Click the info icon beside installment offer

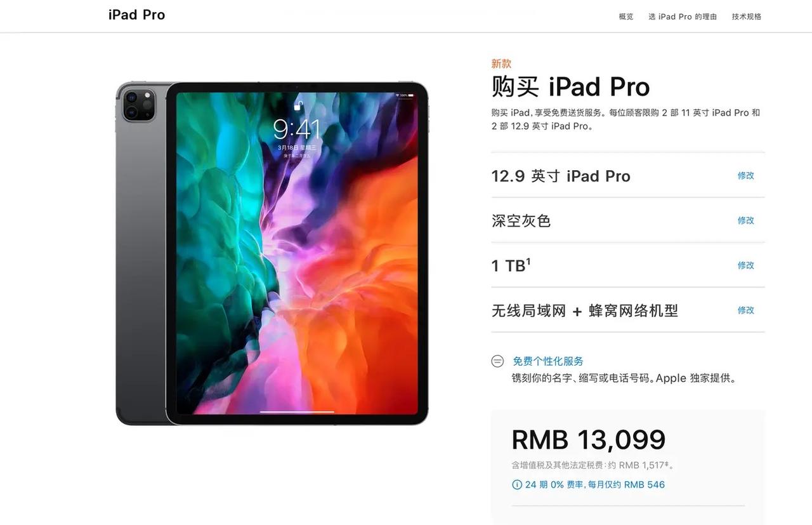pyautogui.click(x=517, y=485)
